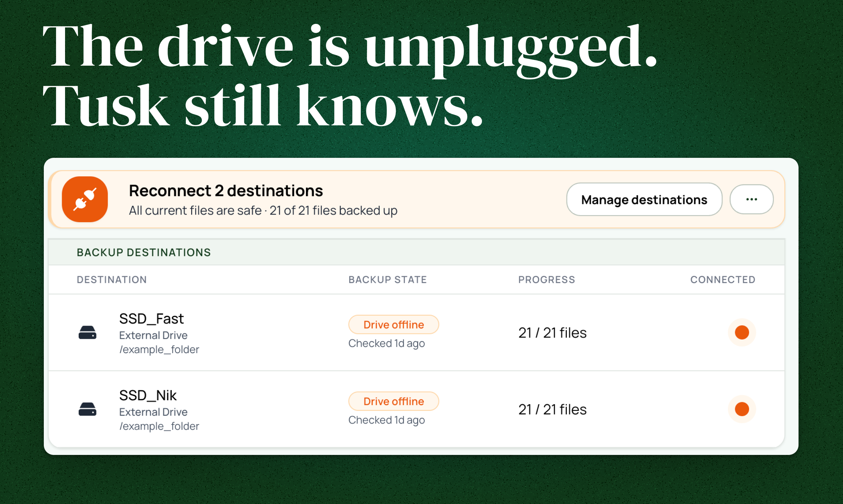The height and width of the screenshot is (504, 843).
Task: Click 'External Drive' label under SSD_Nik
Action: pos(153,412)
